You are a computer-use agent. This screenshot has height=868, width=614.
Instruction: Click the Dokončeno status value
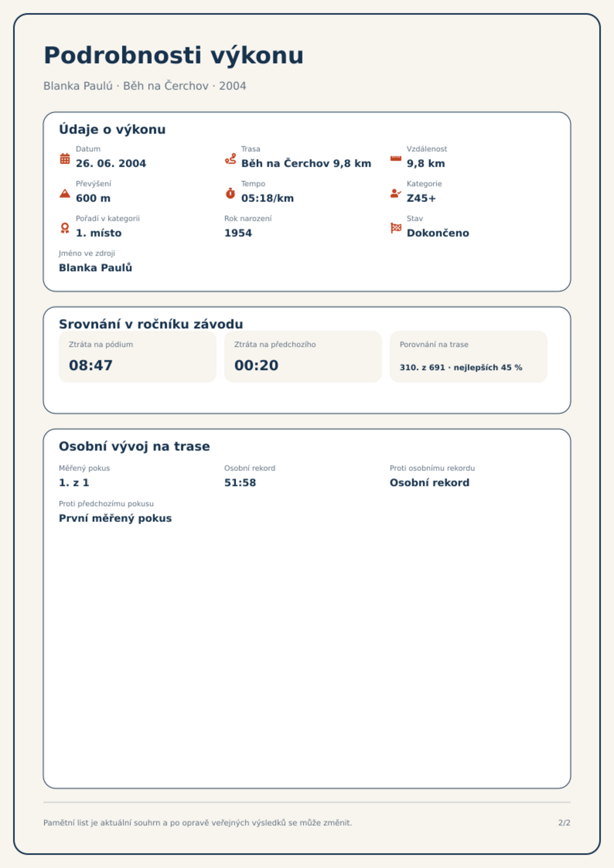(438, 233)
